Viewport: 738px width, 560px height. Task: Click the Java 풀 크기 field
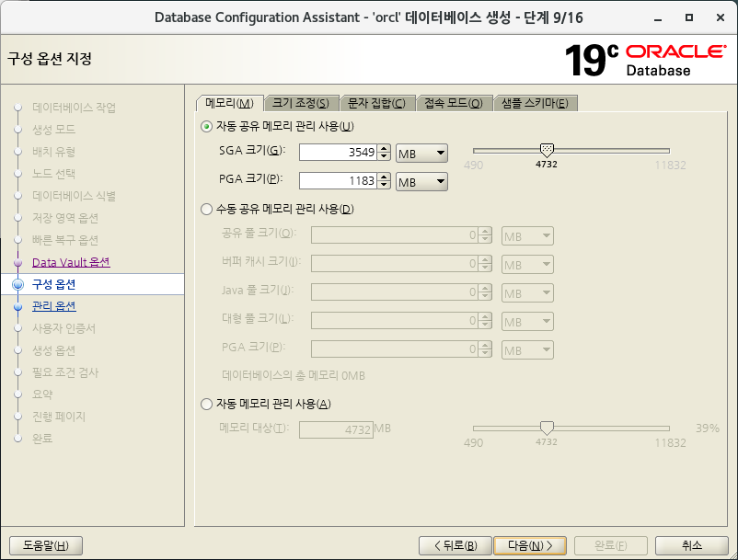point(395,292)
